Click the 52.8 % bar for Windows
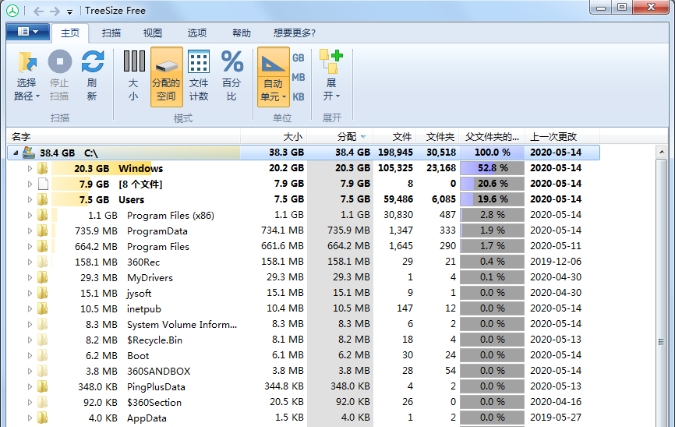The height and width of the screenshot is (427, 676). (x=492, y=168)
